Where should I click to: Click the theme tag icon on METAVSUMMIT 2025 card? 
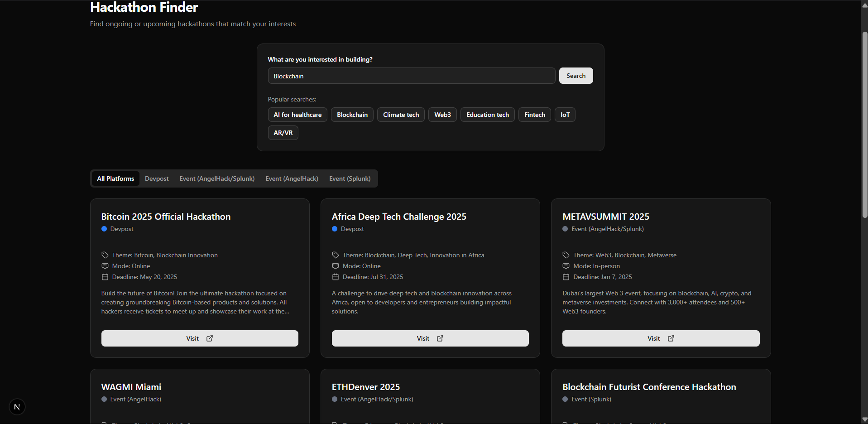point(566,255)
